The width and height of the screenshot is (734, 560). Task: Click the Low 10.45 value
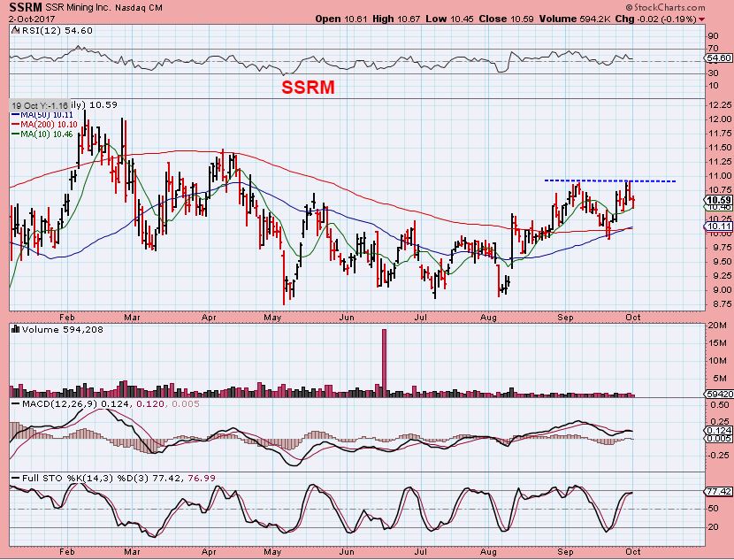(x=450, y=19)
